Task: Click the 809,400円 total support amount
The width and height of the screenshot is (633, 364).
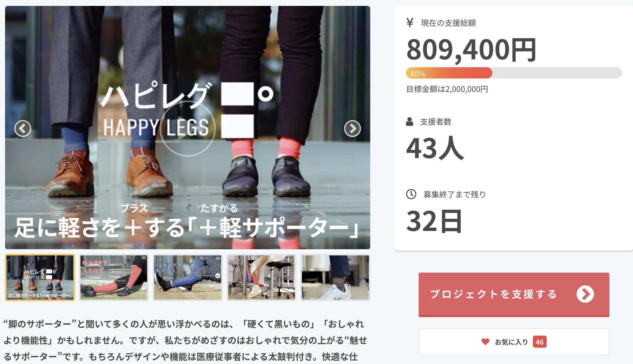Action: pos(472,50)
